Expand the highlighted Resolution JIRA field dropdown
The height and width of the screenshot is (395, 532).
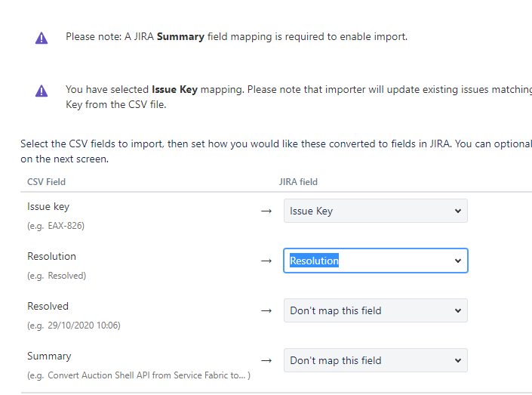coord(375,261)
